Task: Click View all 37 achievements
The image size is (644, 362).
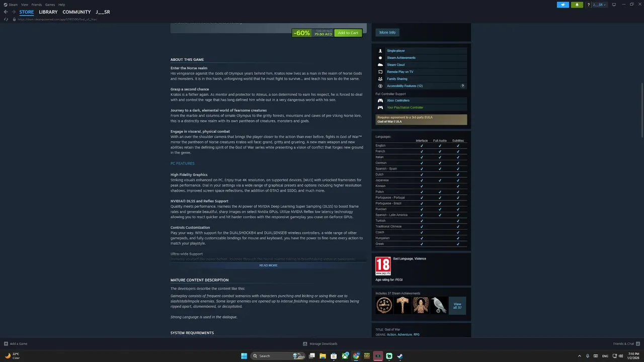Action: [x=457, y=306]
